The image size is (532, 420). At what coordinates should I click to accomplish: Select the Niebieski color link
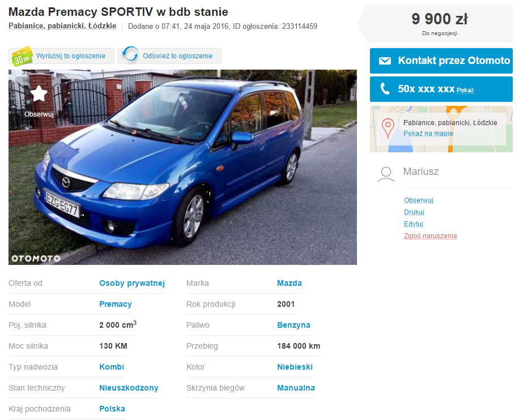point(295,367)
